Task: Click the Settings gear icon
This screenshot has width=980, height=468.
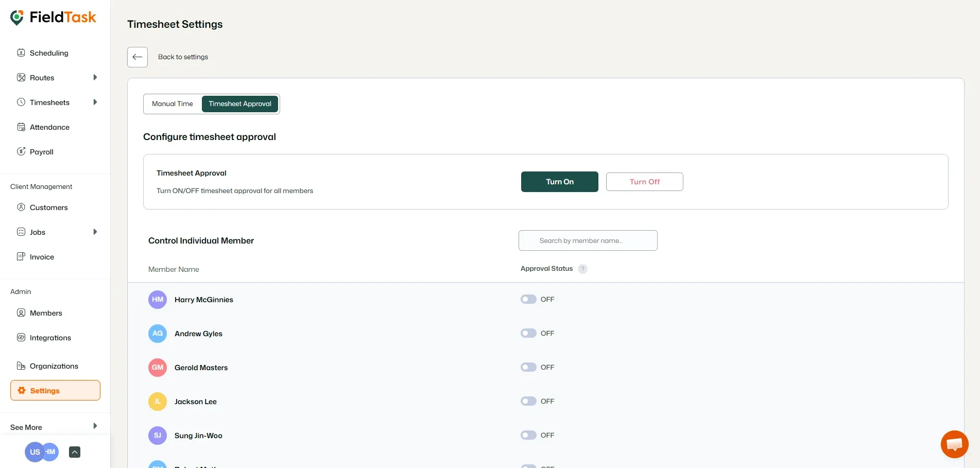Action: 22,391
